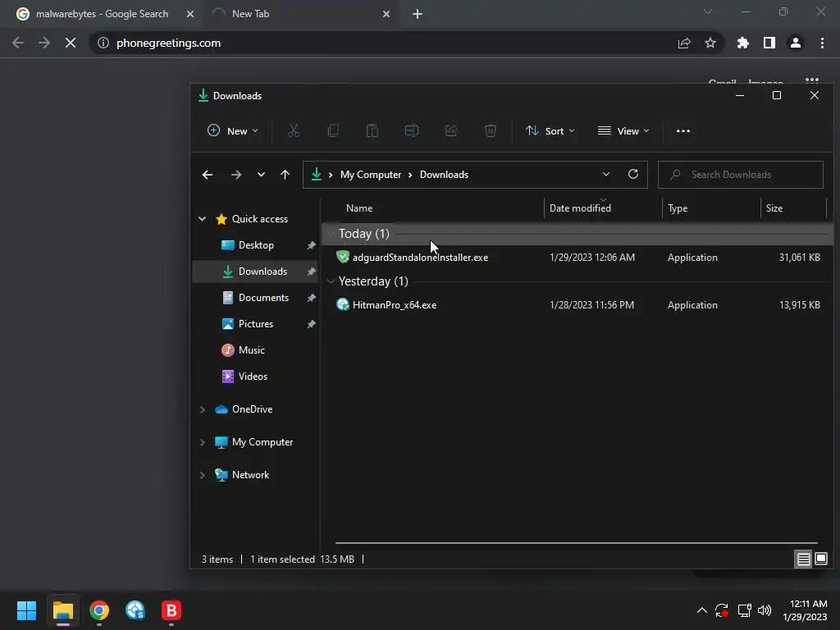The image size is (840, 630).
Task: Open the See more (three dots) menu in Explorer
Action: (683, 130)
